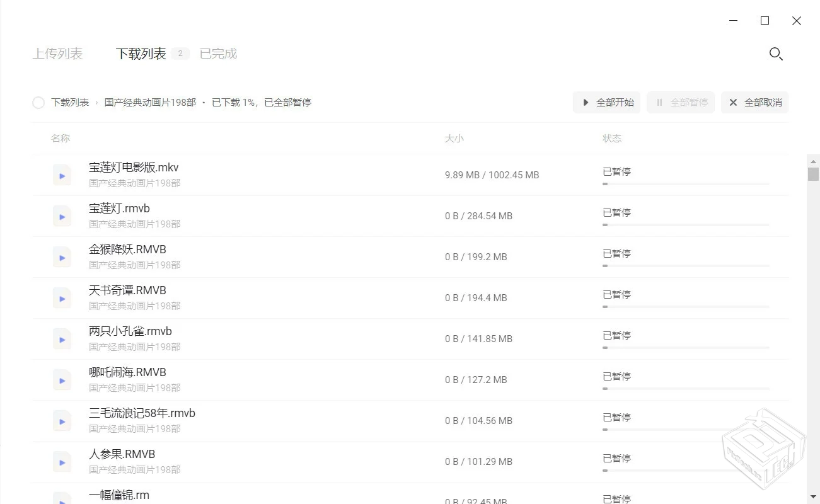The height and width of the screenshot is (504, 820).
Task: Click the play icon for 金猴降妖.RMVB
Action: pyautogui.click(x=62, y=257)
